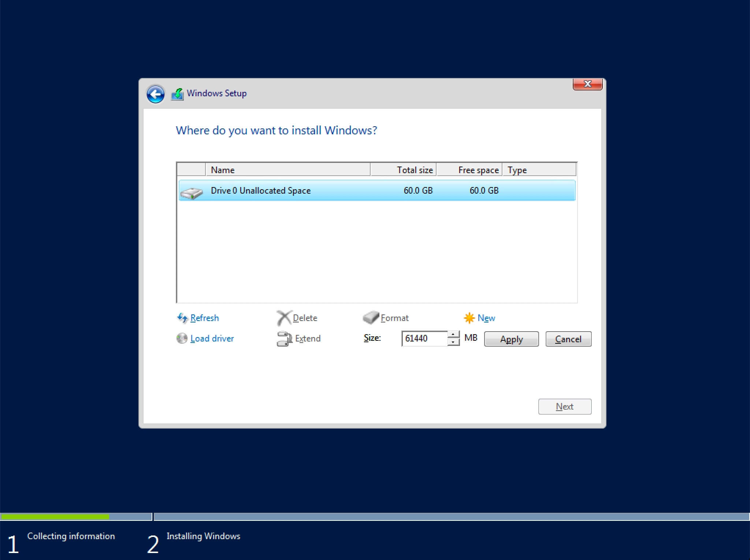
Task: Click the Size input field for partition
Action: coord(427,339)
